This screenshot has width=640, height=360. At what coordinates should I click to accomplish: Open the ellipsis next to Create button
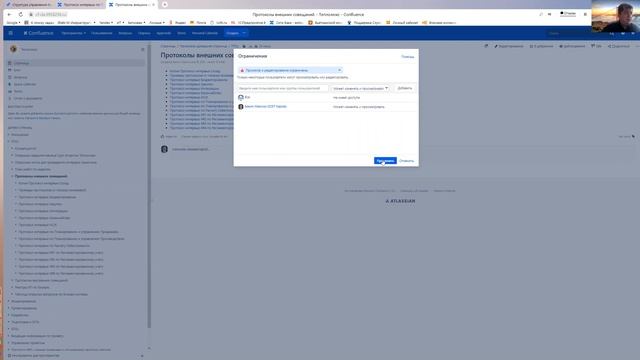pyautogui.click(x=244, y=33)
